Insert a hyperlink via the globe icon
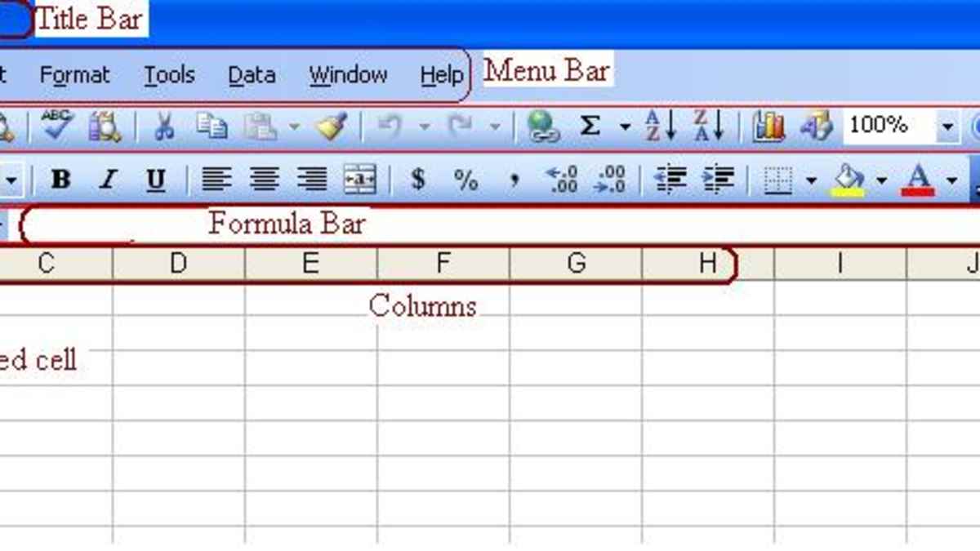The image size is (980, 551). [543, 125]
